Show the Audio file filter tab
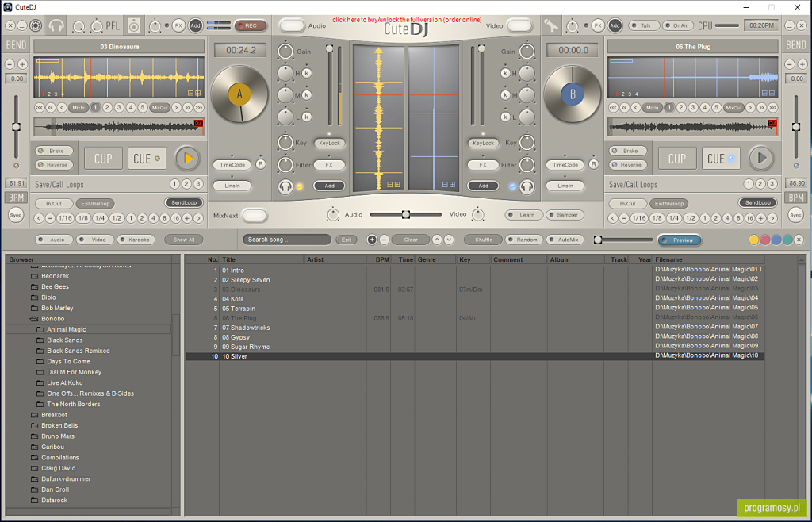Viewport: 812px width, 522px height. [x=54, y=240]
